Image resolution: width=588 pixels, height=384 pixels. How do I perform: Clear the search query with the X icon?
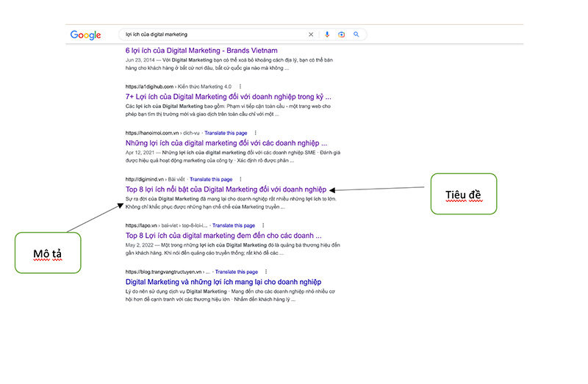point(310,35)
